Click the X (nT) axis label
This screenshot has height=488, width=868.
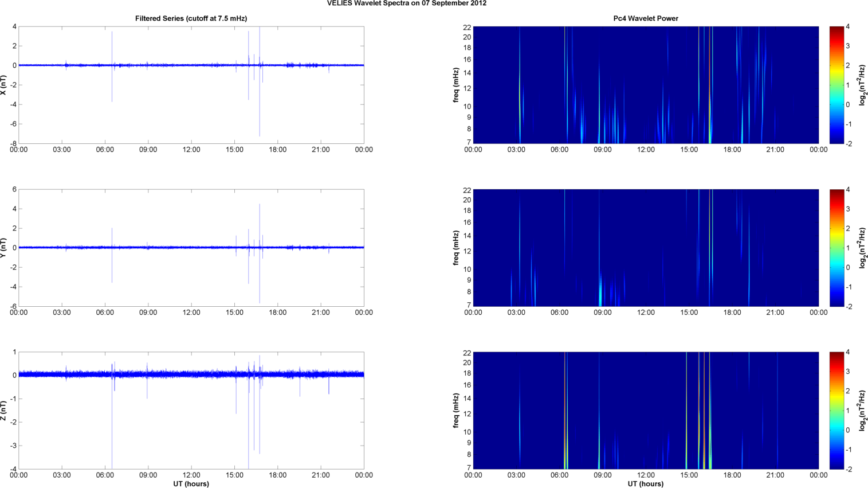[3, 85]
